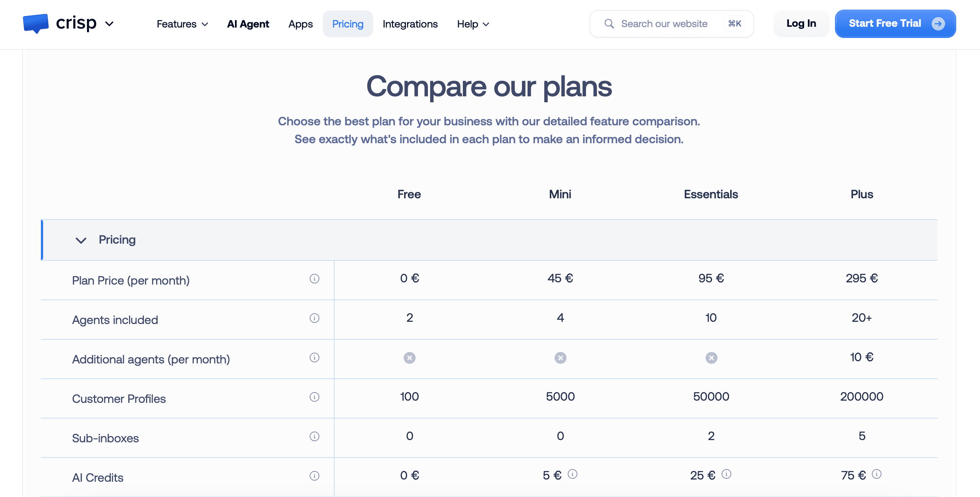Collapse the Pricing section chevron

point(81,240)
